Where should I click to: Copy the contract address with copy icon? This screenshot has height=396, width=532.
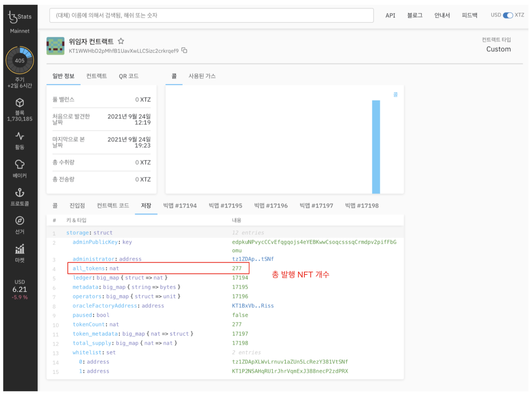click(x=184, y=50)
